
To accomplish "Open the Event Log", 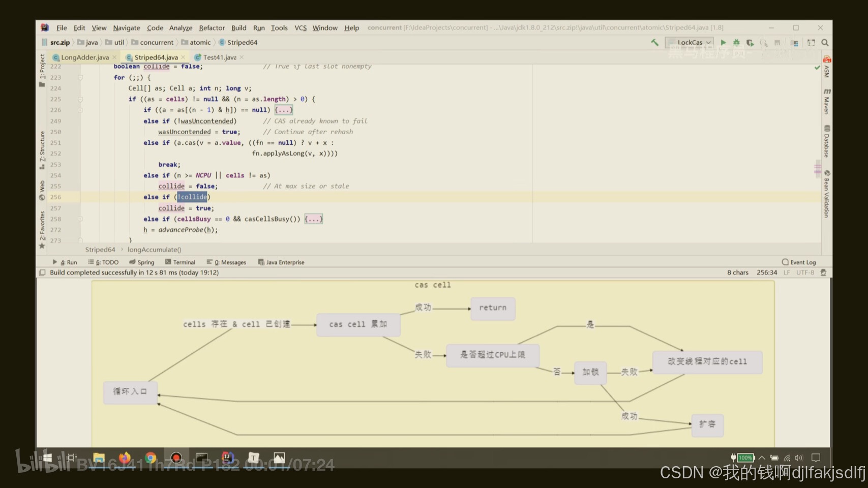I will click(x=798, y=262).
